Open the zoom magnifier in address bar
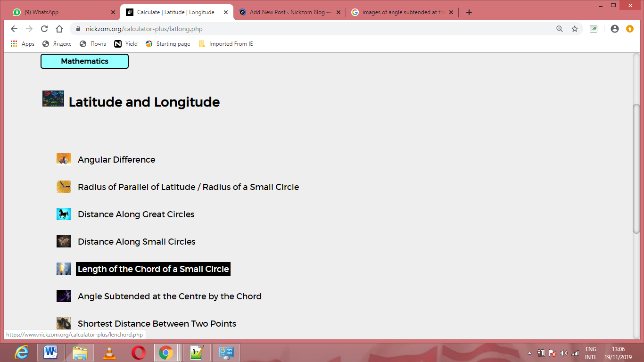This screenshot has height=362, width=644. (x=560, y=29)
